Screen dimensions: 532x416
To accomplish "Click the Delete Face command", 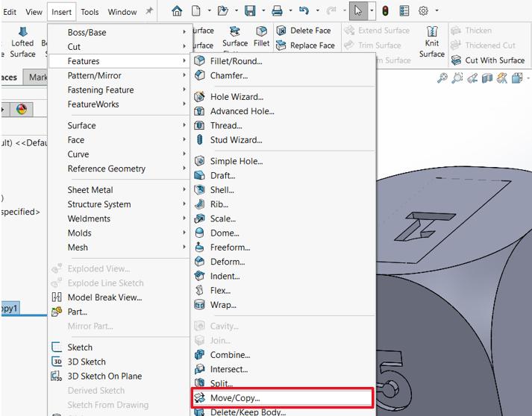I will pyautogui.click(x=304, y=31).
